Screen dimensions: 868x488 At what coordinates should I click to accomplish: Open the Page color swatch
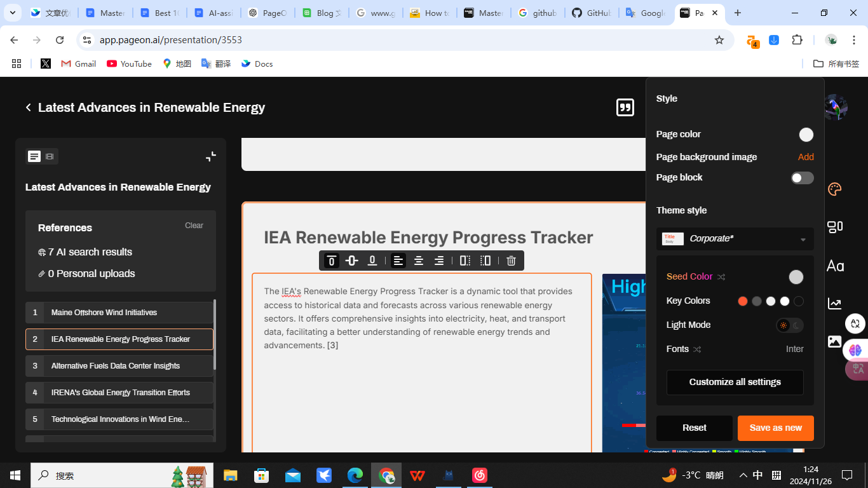click(806, 135)
